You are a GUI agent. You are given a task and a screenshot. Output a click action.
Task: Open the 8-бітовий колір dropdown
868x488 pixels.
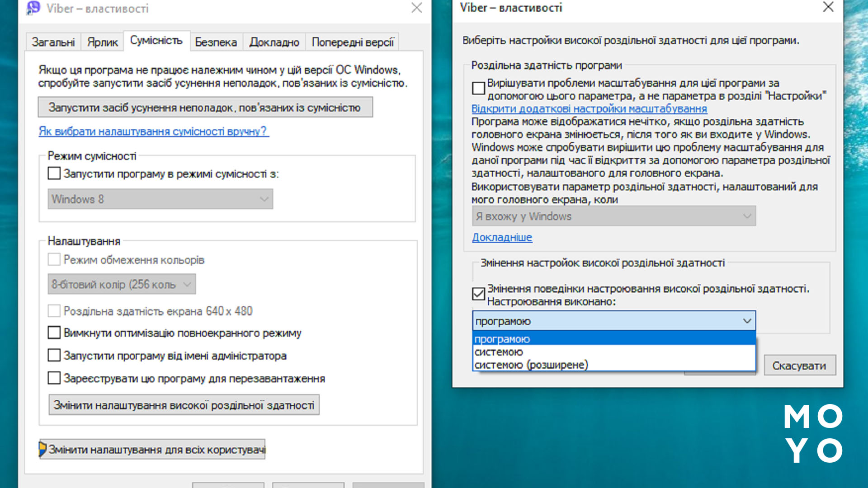coord(122,284)
